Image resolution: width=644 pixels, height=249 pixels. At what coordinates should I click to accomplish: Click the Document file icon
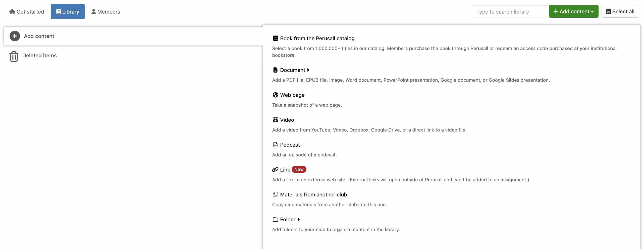[x=275, y=70]
